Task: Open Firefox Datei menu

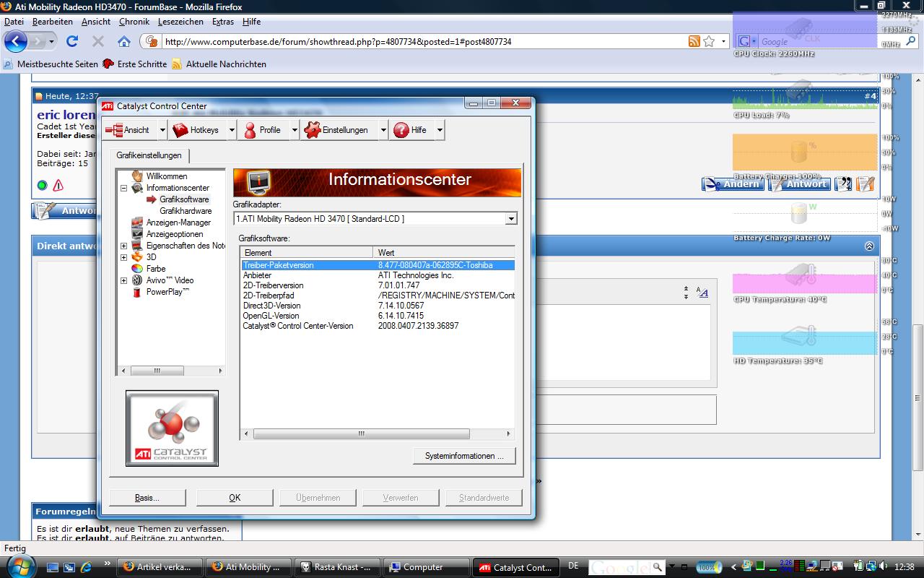Action: [x=14, y=22]
